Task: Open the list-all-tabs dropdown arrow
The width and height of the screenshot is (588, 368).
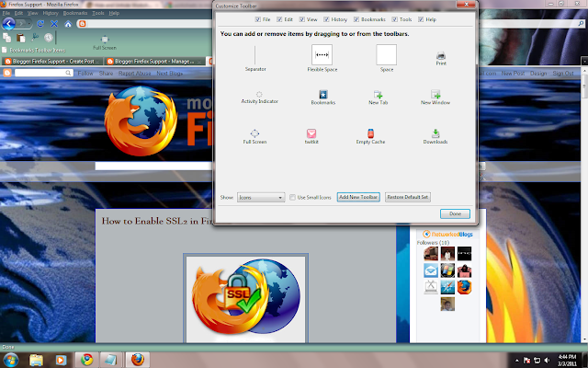Action: click(584, 61)
